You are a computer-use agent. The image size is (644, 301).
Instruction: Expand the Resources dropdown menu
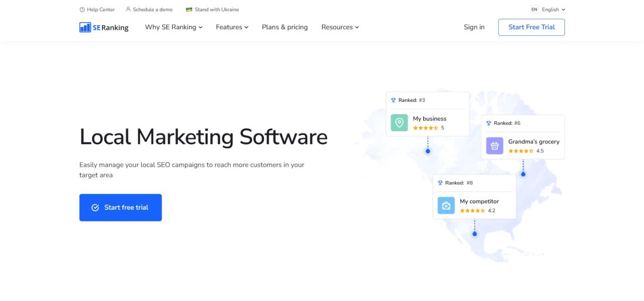pyautogui.click(x=340, y=27)
